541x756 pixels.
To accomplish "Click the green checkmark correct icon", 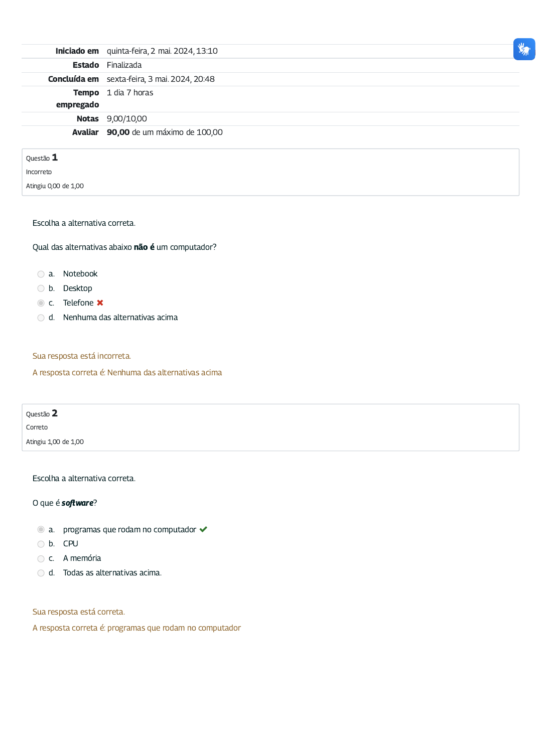I will pos(203,530).
